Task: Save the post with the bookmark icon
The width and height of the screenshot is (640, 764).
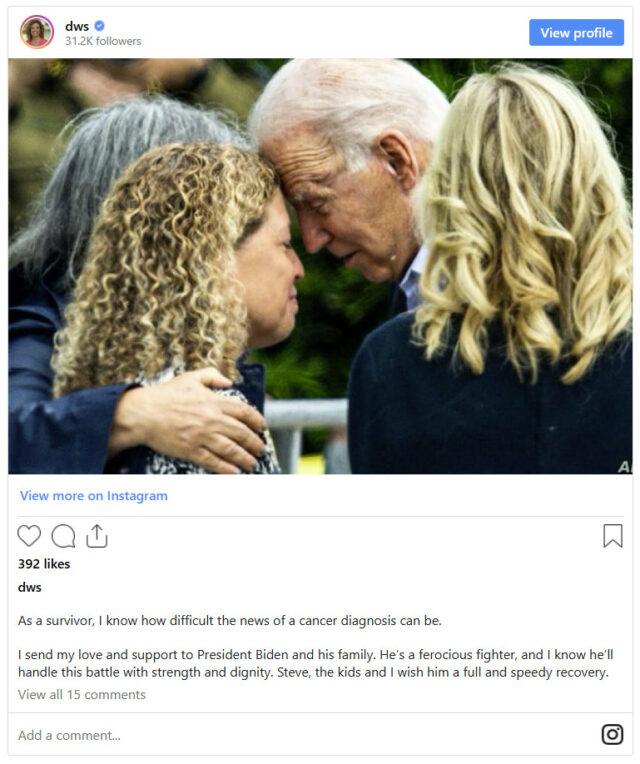Action: click(613, 536)
